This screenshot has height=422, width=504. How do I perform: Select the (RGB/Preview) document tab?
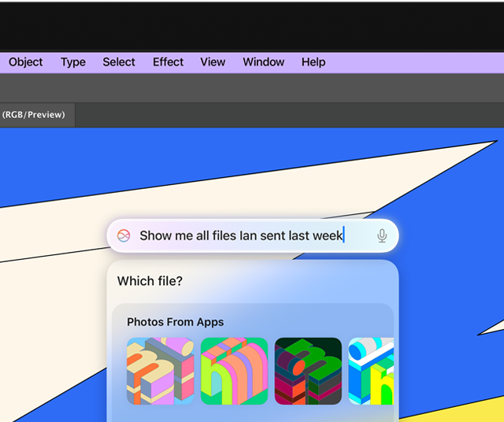pyautogui.click(x=35, y=115)
